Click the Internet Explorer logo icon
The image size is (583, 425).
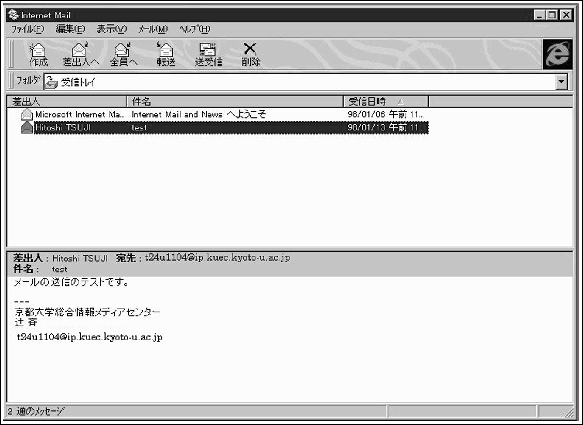click(557, 54)
